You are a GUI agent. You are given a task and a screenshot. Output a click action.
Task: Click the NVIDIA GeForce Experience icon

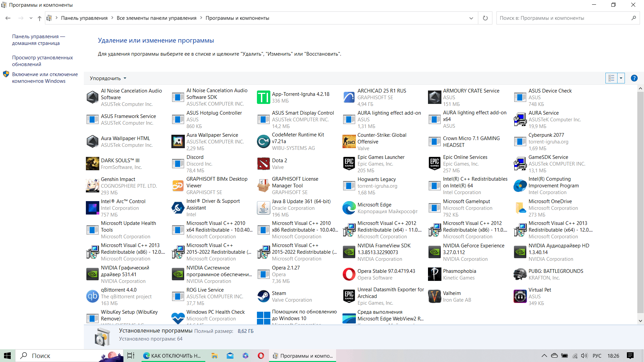pos(434,252)
